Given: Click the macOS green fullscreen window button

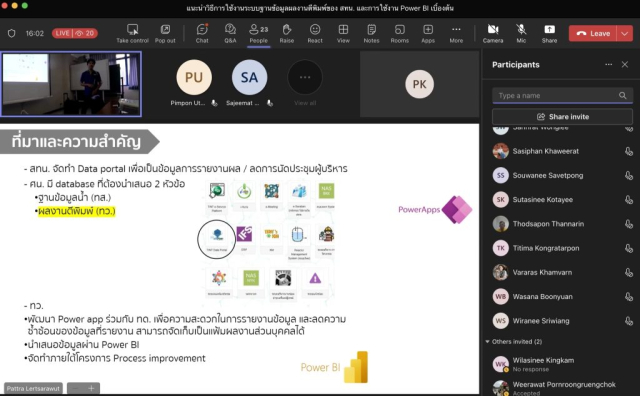Looking at the screenshot, I should [24, 6].
